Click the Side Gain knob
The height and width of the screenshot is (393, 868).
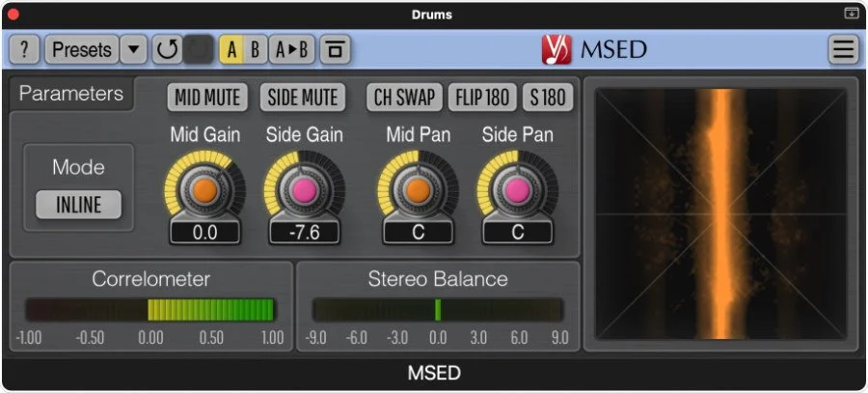click(x=305, y=189)
